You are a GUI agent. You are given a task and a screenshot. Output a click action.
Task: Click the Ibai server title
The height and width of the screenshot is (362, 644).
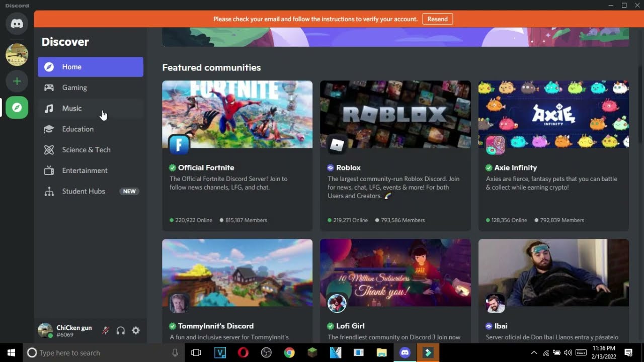pos(501,326)
